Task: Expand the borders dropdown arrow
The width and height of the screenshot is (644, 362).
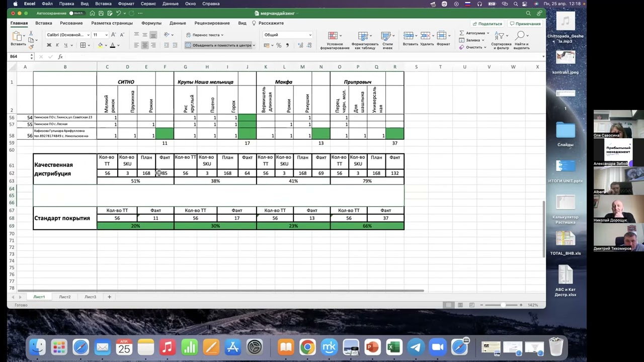Action: (x=89, y=45)
